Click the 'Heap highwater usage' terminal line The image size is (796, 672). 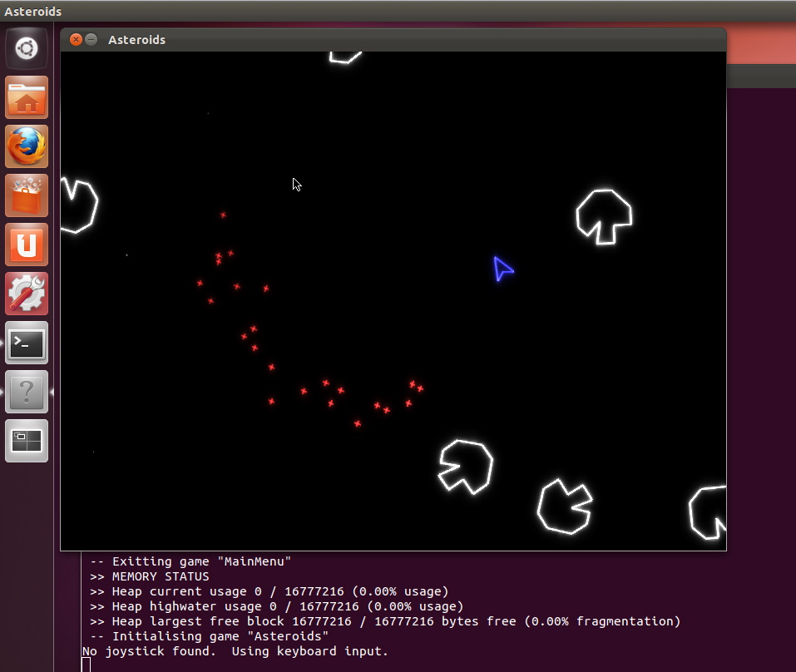[x=277, y=606]
